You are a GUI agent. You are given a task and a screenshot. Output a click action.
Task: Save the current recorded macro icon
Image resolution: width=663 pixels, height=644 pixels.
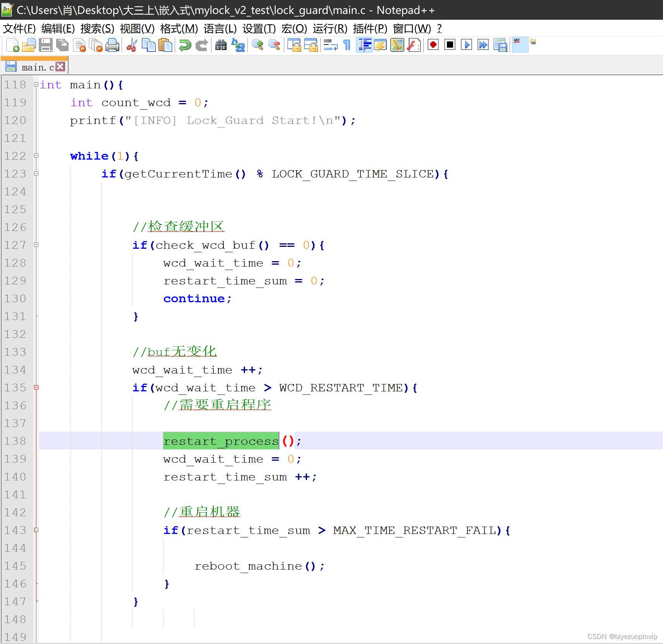(x=500, y=45)
